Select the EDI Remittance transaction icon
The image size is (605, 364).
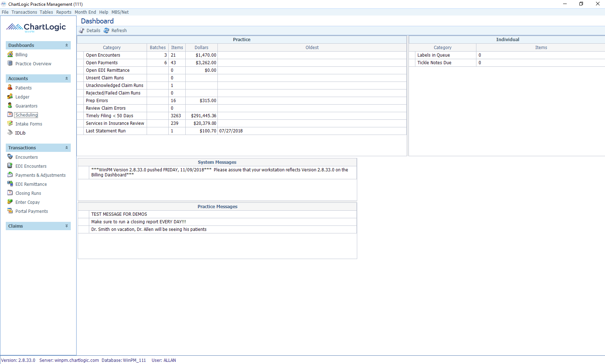(31, 184)
